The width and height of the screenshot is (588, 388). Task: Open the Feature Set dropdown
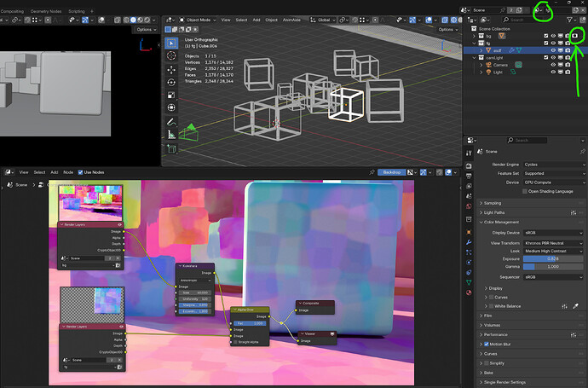[554, 174]
